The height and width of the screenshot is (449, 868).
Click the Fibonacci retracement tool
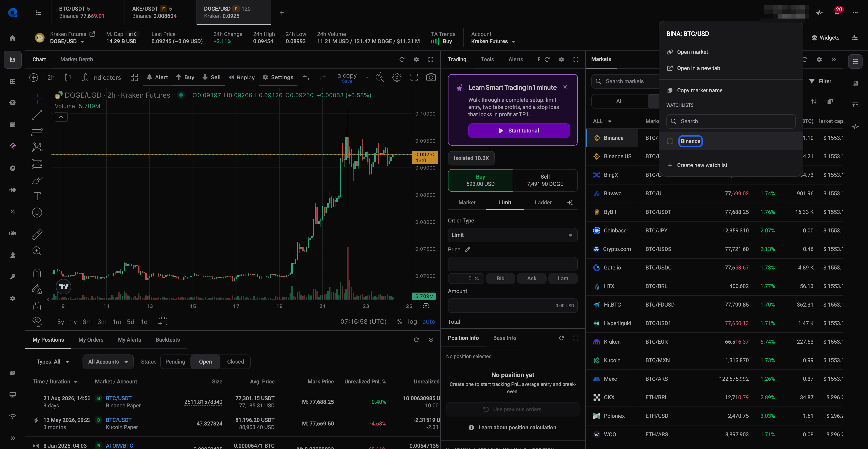coord(37,131)
